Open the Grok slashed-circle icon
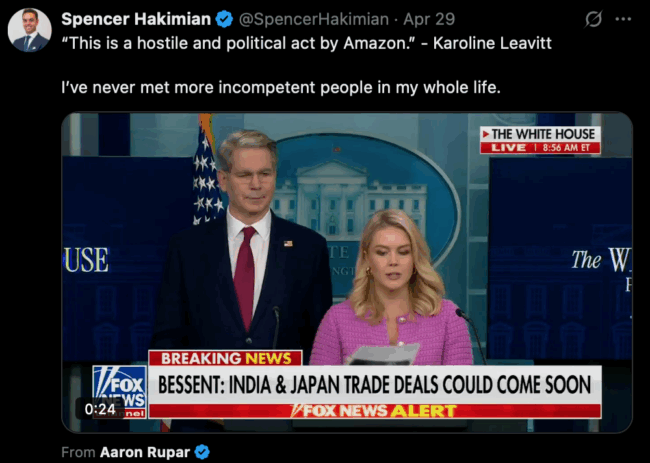Screen dimensions: 650x463 pyautogui.click(x=593, y=19)
